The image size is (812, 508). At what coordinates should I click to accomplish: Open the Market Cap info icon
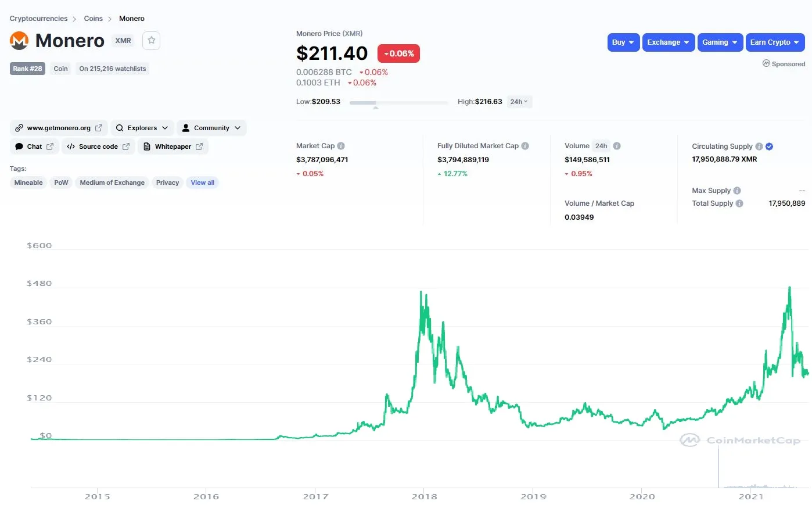point(341,146)
